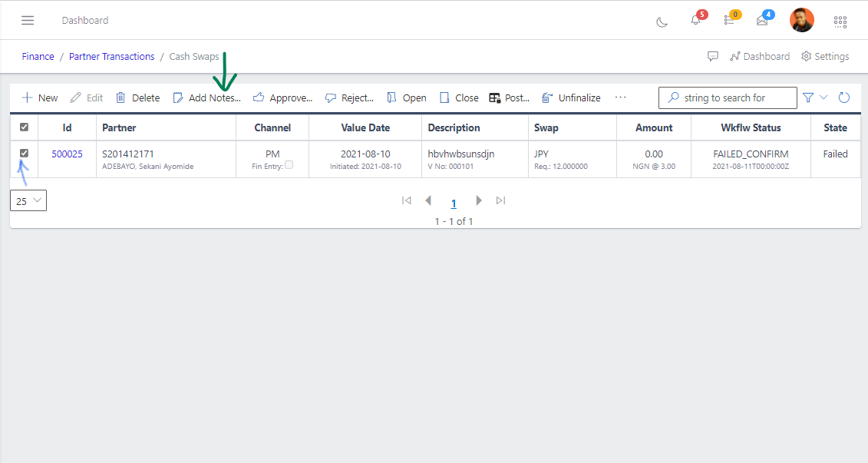Expand the page size dropdown showing 25
Screen dimensions: 868x463
(28, 200)
